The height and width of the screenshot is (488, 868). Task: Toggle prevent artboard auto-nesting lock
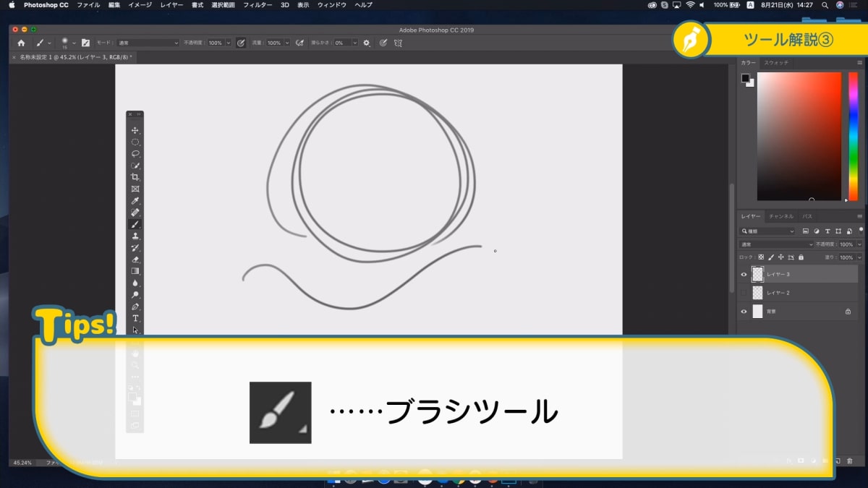pos(791,257)
